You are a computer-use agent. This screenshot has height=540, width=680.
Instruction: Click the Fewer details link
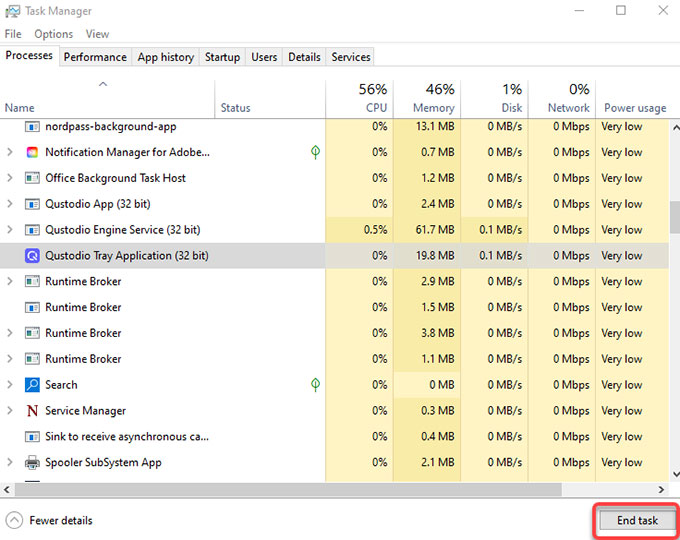[x=61, y=520]
